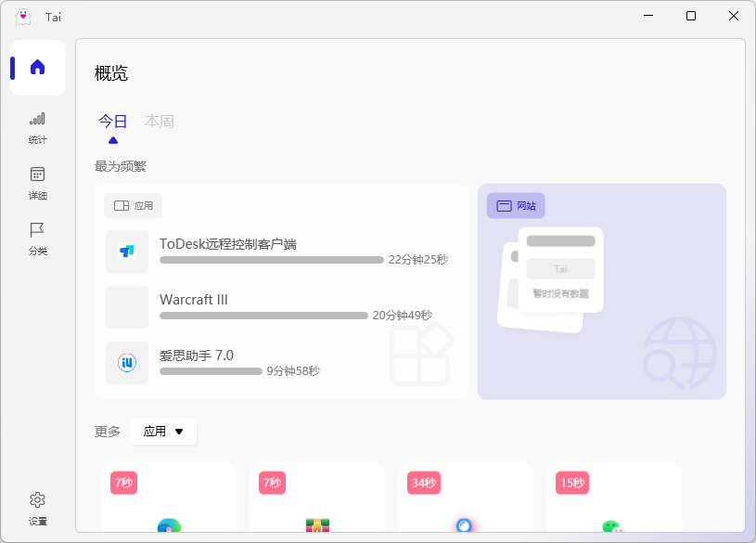
Task: Switch to the 今日 tab
Action: [x=113, y=122]
